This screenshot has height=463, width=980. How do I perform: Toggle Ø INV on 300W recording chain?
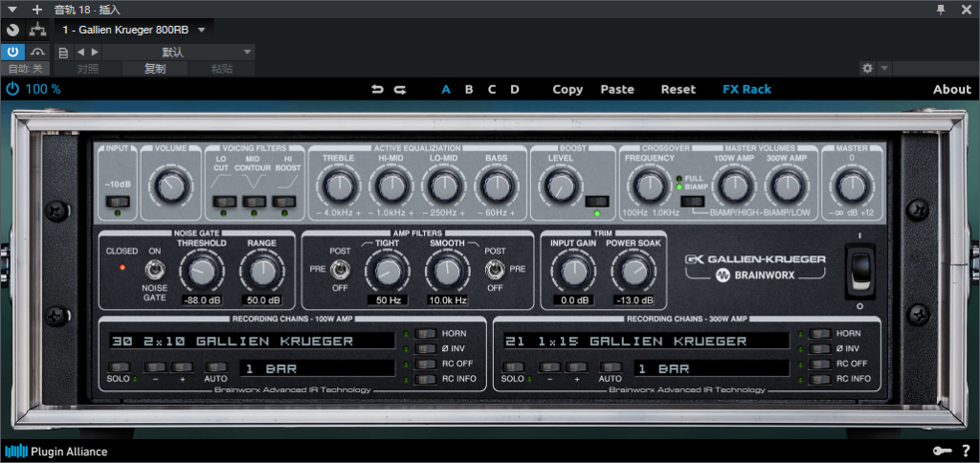pyautogui.click(x=820, y=348)
